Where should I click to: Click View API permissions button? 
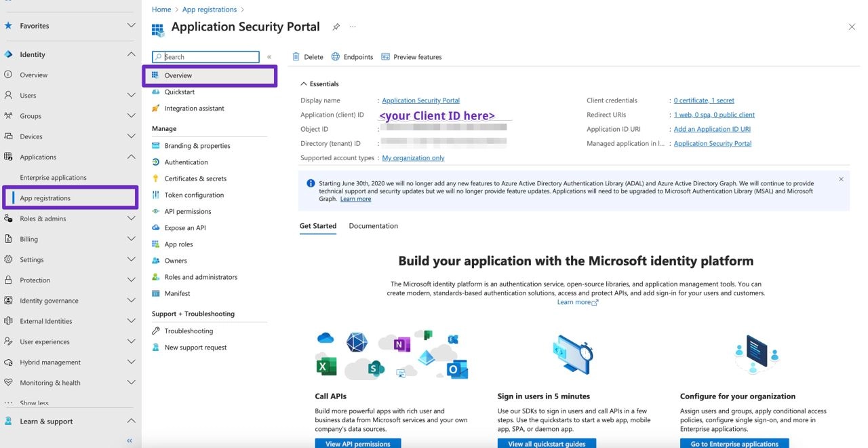tap(357, 444)
